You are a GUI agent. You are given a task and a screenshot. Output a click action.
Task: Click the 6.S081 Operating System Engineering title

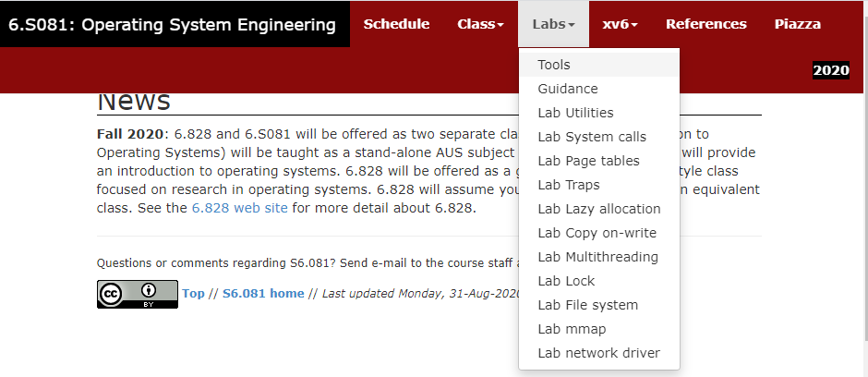(x=173, y=25)
